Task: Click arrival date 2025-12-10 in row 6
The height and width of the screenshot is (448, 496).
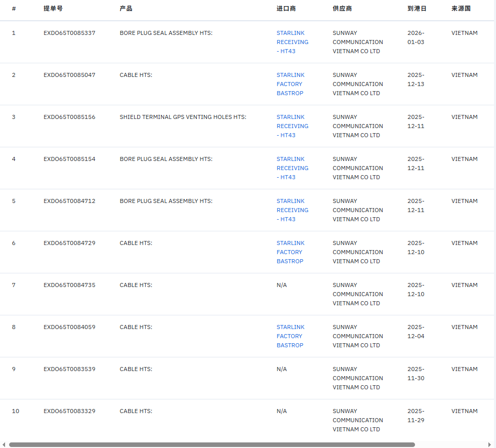Action: (x=416, y=248)
